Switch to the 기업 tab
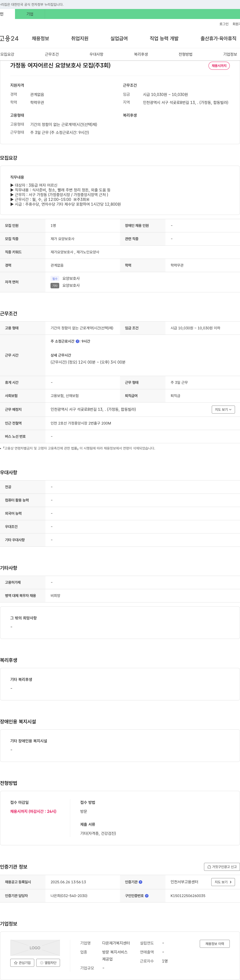Viewport: 240px width, 980px height. (x=30, y=14)
